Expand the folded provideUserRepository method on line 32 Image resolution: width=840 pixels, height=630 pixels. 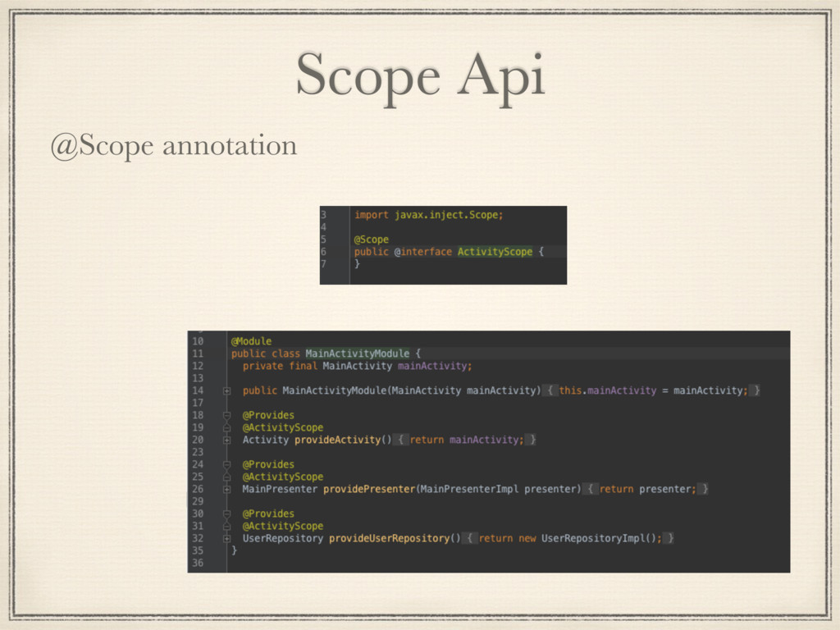(x=226, y=539)
